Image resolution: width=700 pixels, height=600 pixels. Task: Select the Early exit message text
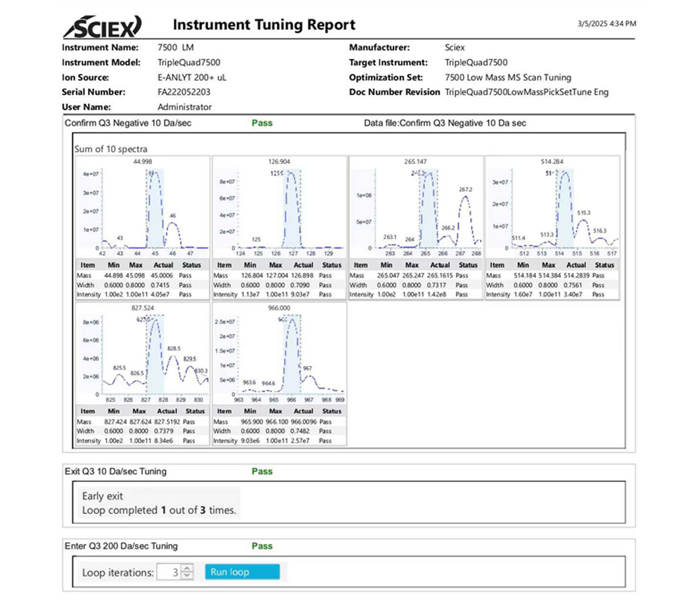coord(103,496)
